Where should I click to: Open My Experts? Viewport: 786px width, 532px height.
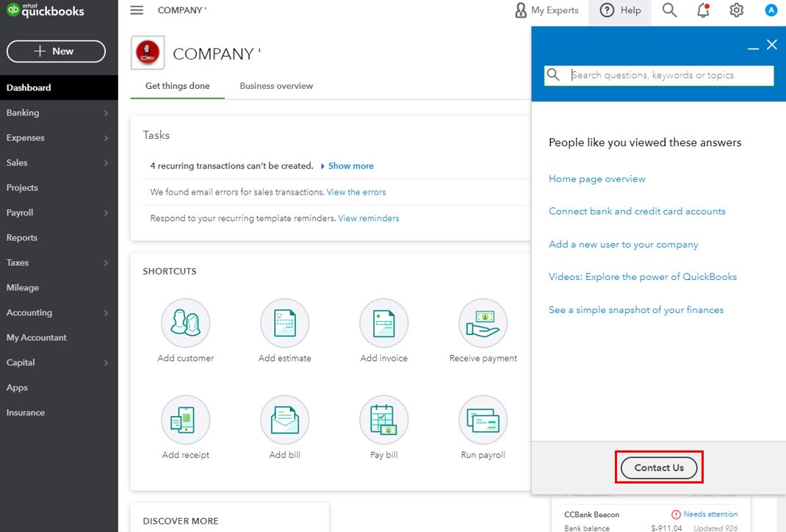point(547,10)
